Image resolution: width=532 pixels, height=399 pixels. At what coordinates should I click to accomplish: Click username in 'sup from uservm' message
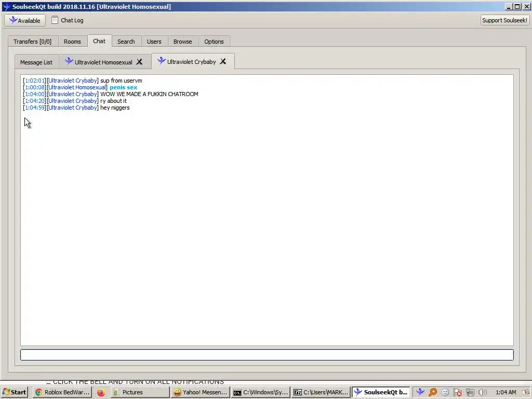point(73,81)
